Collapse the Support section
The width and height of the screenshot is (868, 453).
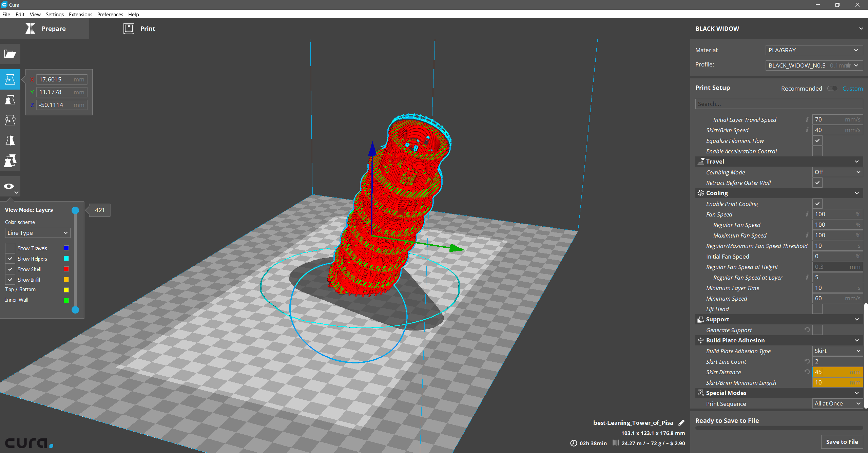tap(856, 319)
